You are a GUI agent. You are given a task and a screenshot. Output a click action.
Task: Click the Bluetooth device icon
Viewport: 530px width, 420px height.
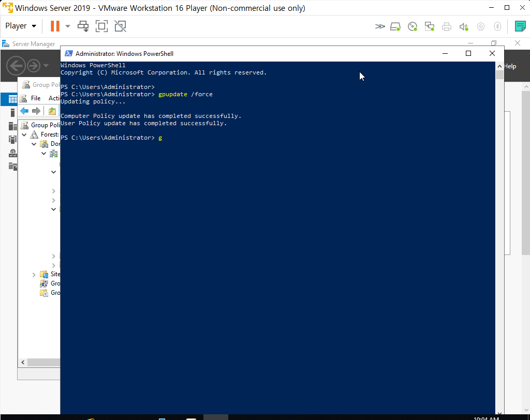pyautogui.click(x=497, y=26)
